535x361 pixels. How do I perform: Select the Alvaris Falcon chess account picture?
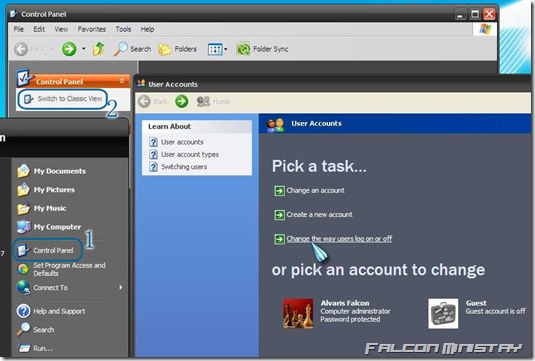pos(298,314)
